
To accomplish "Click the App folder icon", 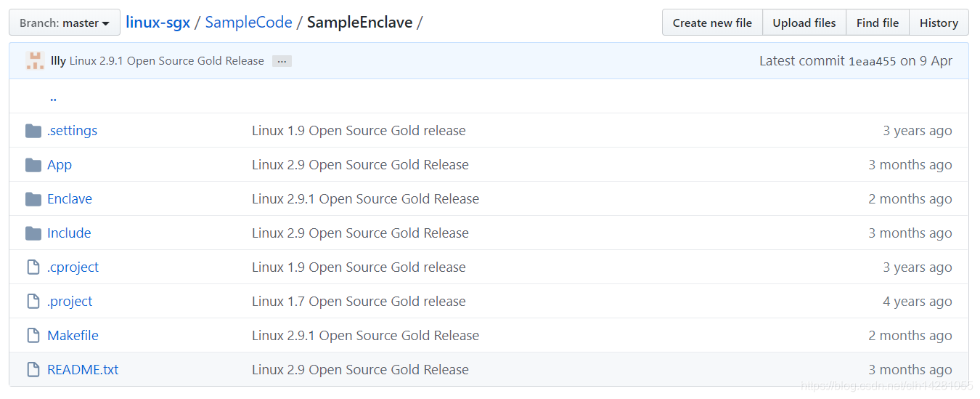I will (33, 165).
